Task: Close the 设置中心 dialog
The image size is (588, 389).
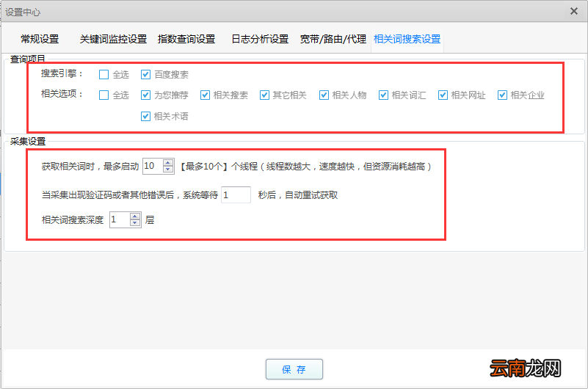Action: pos(574,11)
